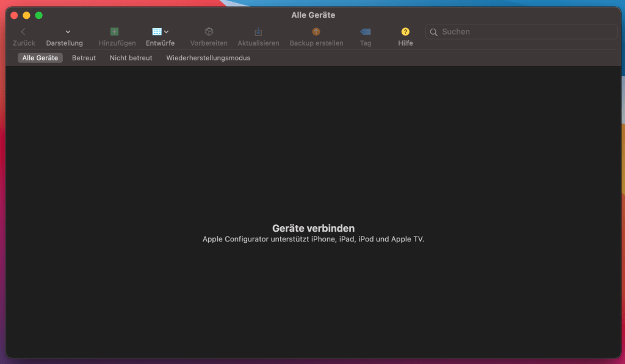625x364 pixels.
Task: Open the Darstellung view dropdown
Action: click(67, 32)
